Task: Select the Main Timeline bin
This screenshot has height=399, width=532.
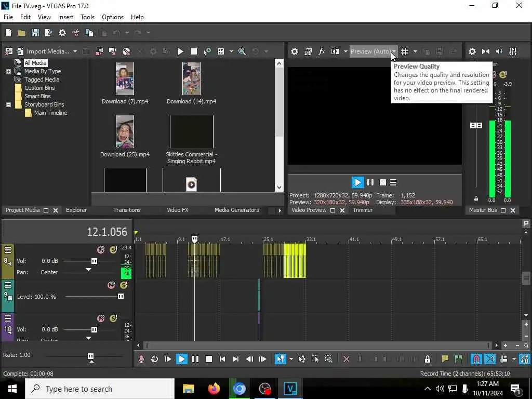Action: tap(50, 113)
